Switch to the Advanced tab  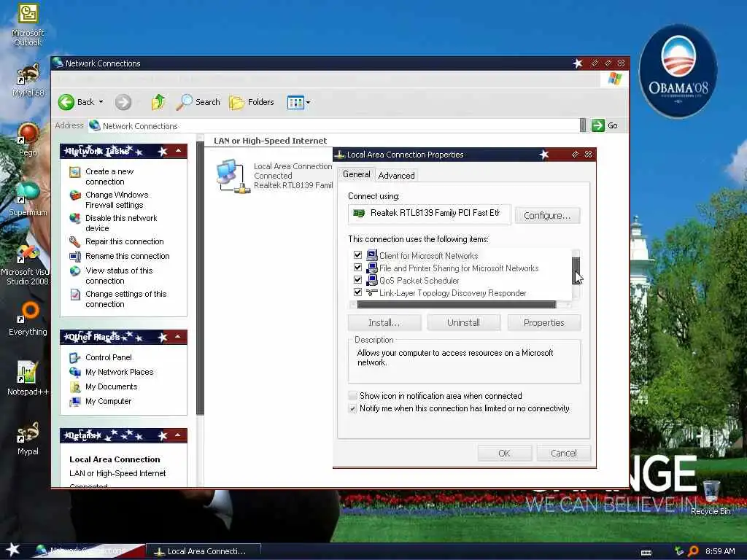(396, 175)
